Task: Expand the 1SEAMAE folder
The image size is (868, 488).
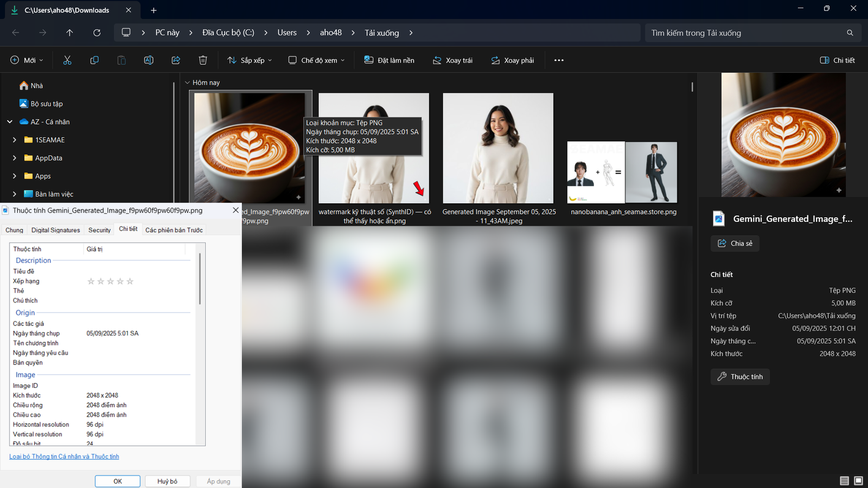Action: (x=15, y=140)
